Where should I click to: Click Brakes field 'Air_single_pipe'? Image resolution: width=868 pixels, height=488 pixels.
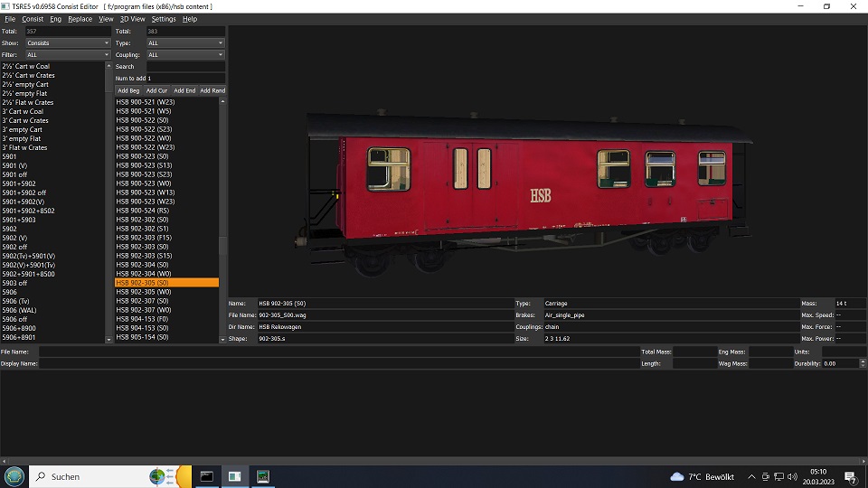coord(671,315)
